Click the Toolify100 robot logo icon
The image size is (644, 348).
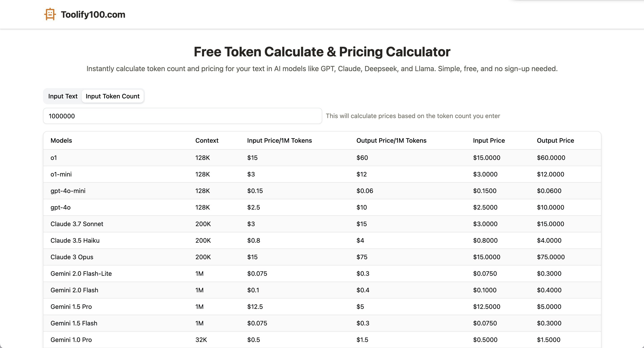tap(50, 14)
